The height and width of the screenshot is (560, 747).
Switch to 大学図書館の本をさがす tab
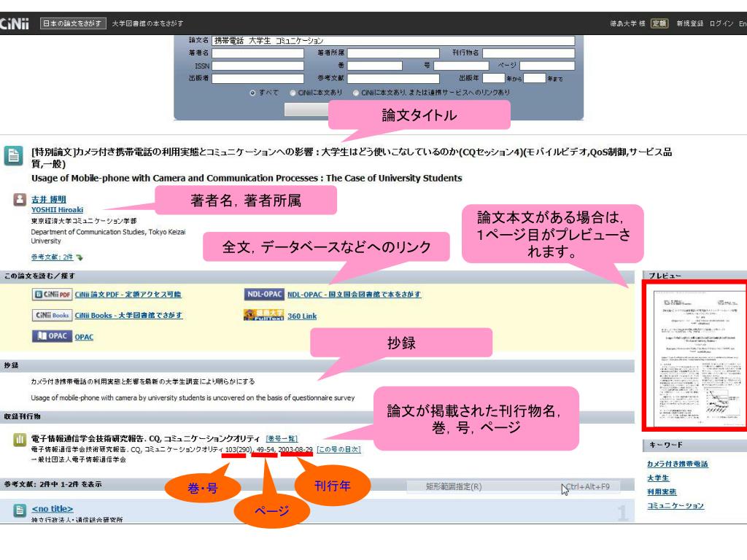coord(147,23)
